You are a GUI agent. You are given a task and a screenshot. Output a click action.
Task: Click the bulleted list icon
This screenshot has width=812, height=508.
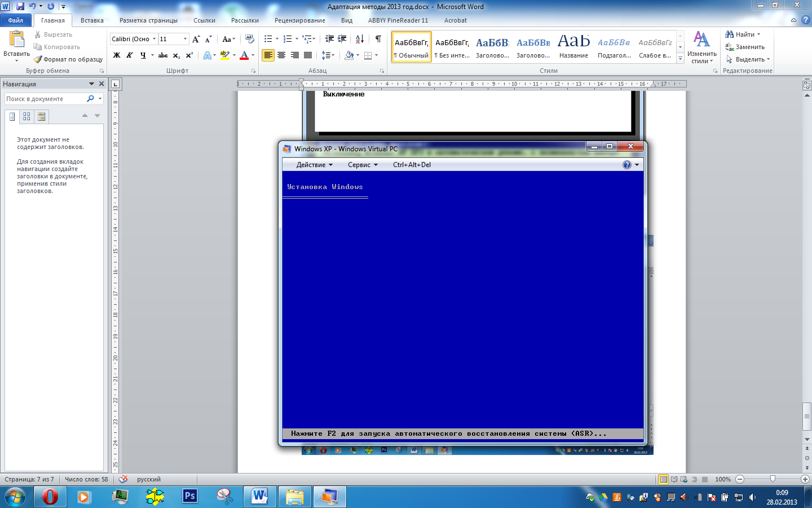(268, 39)
